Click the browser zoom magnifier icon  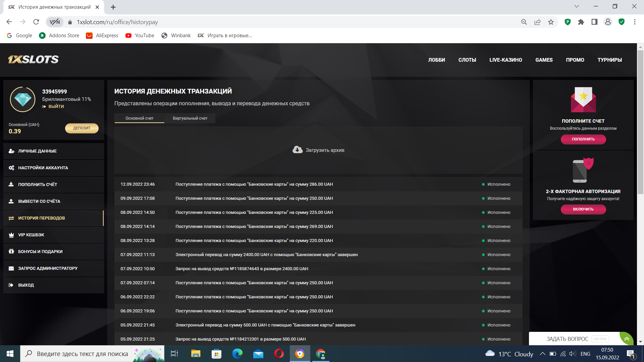tap(524, 22)
